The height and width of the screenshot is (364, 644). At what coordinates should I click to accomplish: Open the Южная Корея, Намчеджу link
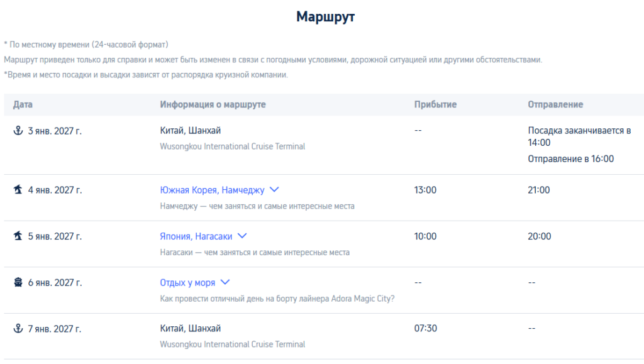click(x=213, y=190)
